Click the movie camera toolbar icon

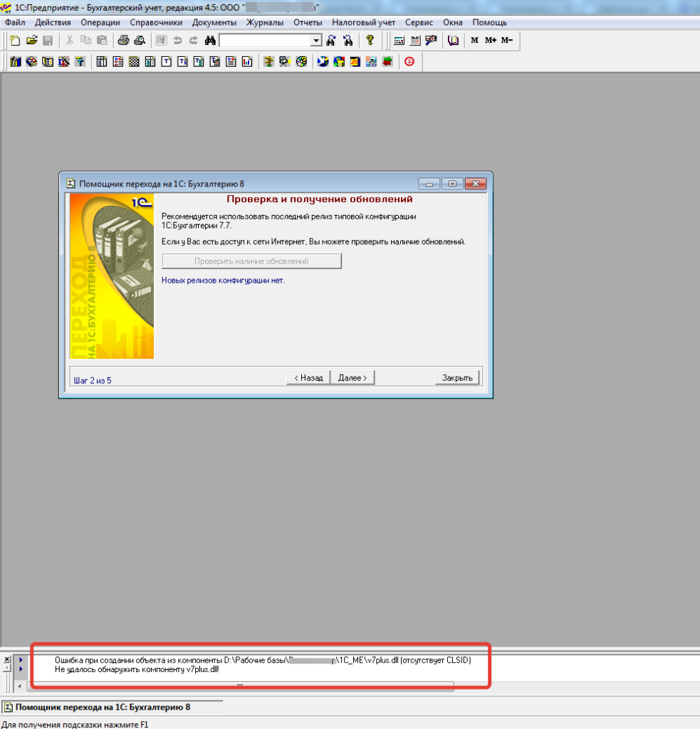click(284, 61)
